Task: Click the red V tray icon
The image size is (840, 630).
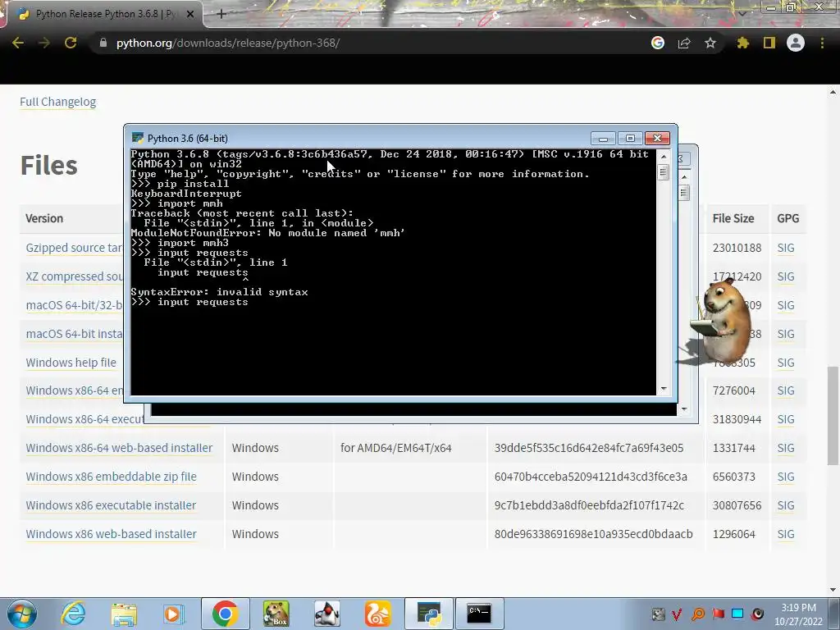Action: pyautogui.click(x=677, y=614)
